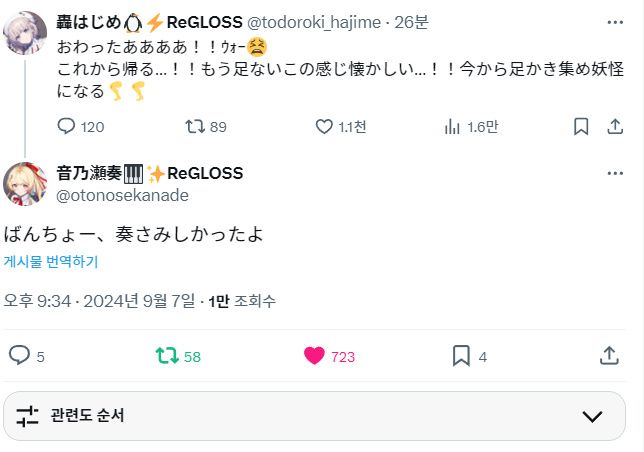Share otonosekanade's post via upload icon
Viewport: 644px width, 452px height.
click(x=609, y=356)
